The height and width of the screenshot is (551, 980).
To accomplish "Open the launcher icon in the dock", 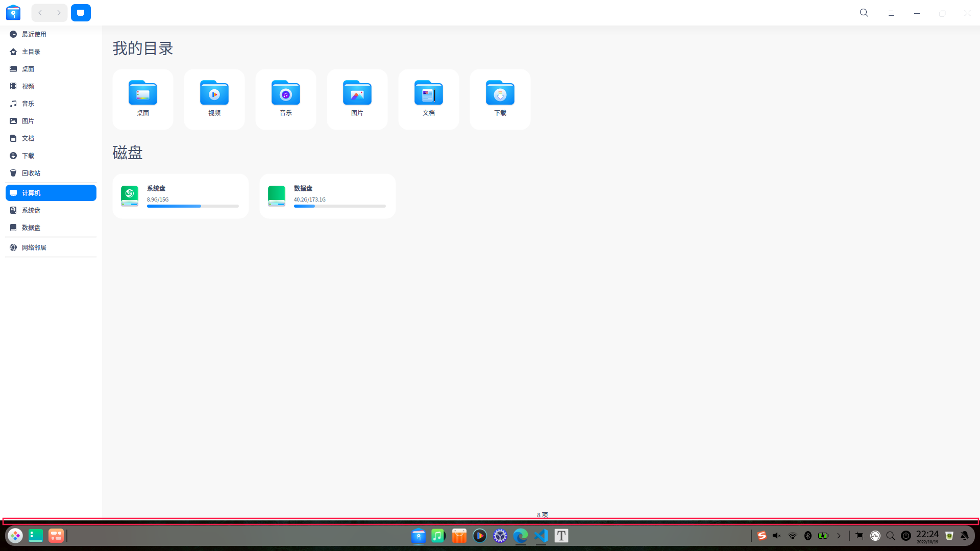I will point(15,536).
